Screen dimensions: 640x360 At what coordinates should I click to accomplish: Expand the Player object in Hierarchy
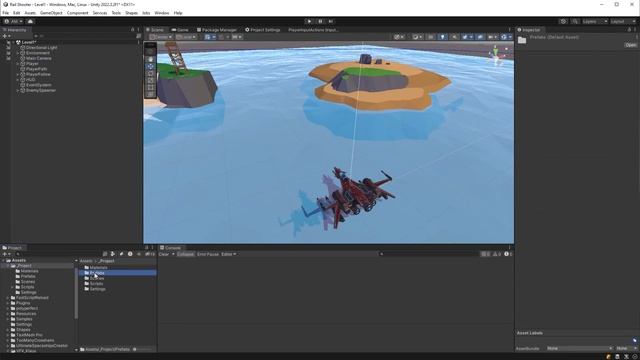18,64
